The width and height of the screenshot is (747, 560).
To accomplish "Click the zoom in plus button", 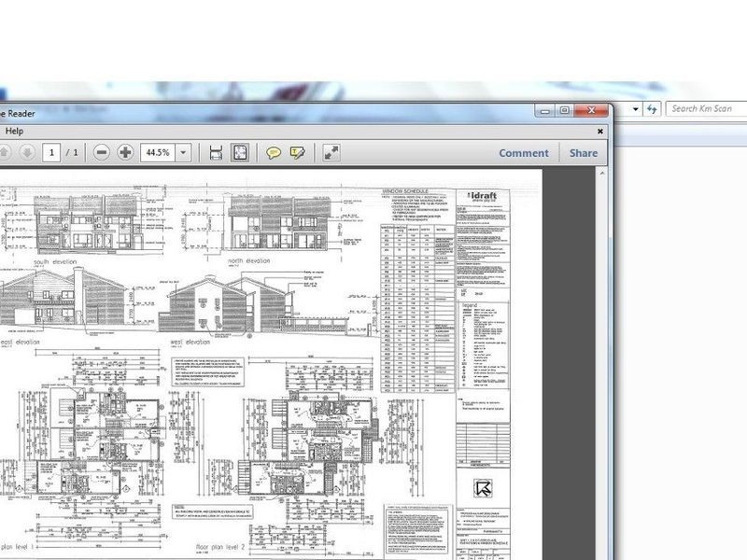I will coord(125,152).
